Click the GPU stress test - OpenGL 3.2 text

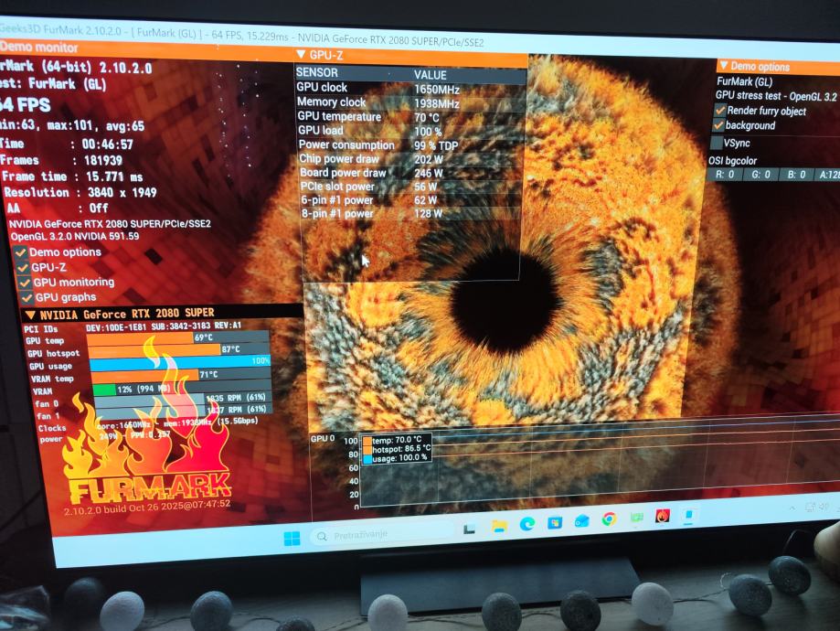pyautogui.click(x=776, y=96)
